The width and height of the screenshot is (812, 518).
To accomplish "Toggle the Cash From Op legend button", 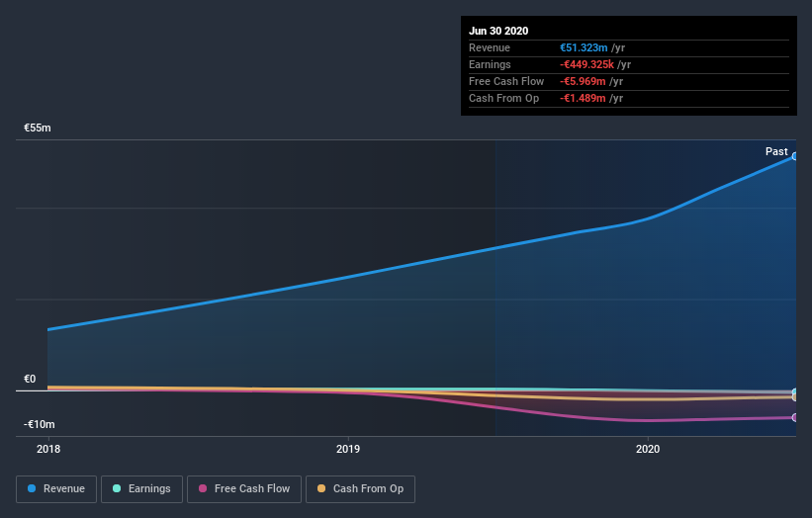I will (x=360, y=489).
